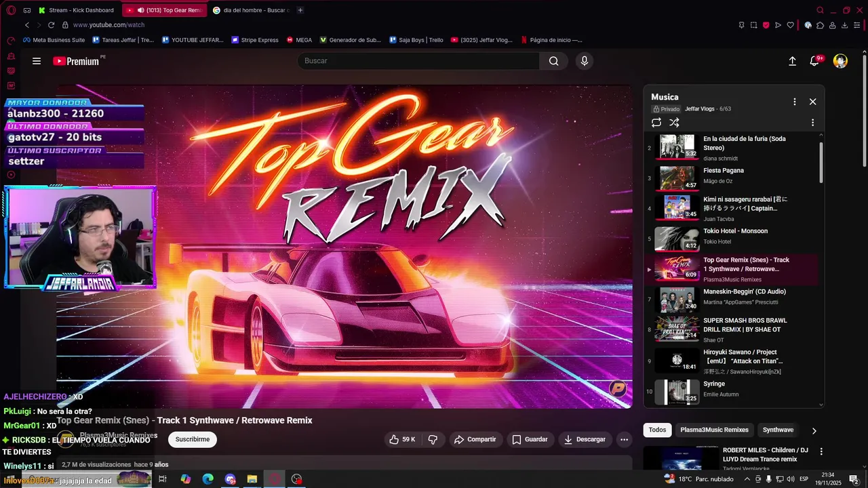Open the YouTube guide hamburger menu
Viewport: 868px width, 488px height.
click(37, 61)
